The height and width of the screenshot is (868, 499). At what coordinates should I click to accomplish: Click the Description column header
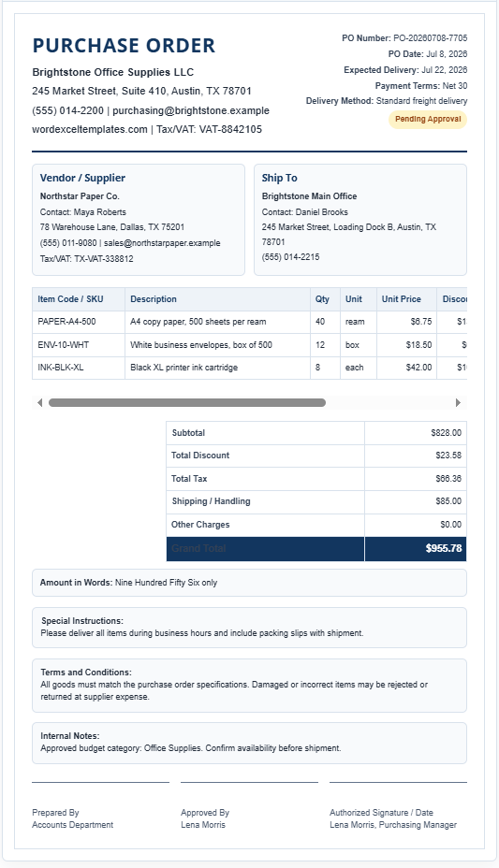(x=217, y=299)
